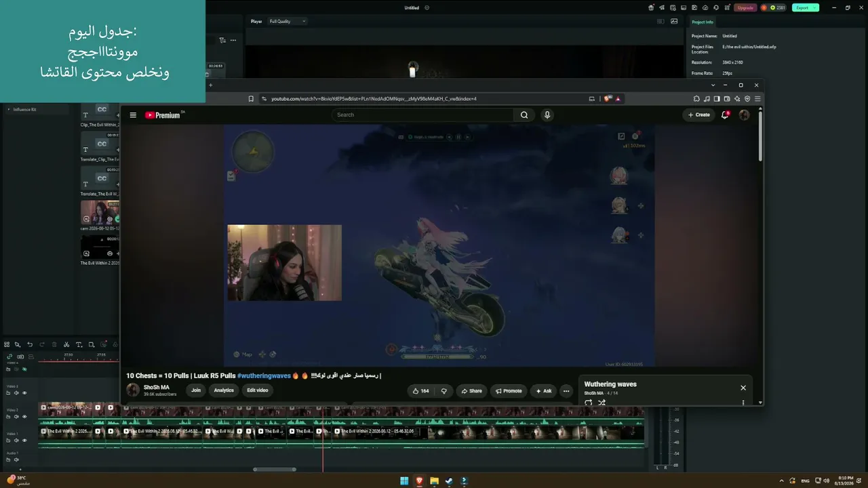
Task: Select the timeline scissors split tool
Action: coord(66,344)
